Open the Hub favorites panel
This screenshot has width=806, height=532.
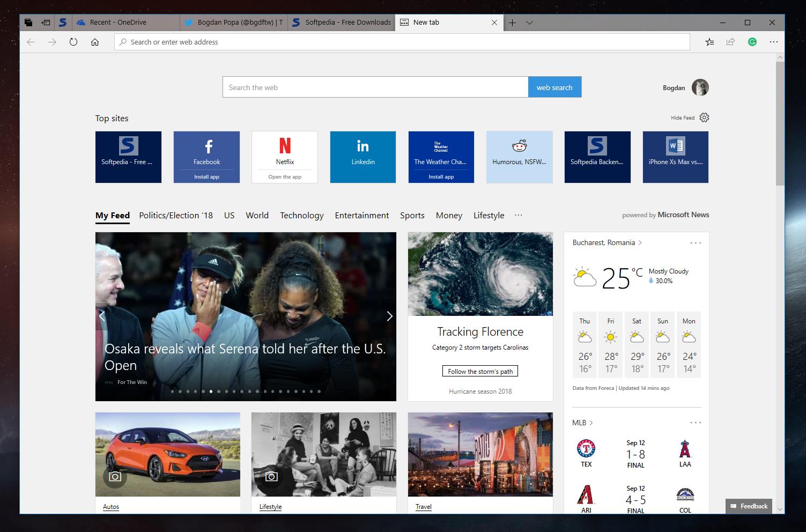(709, 42)
